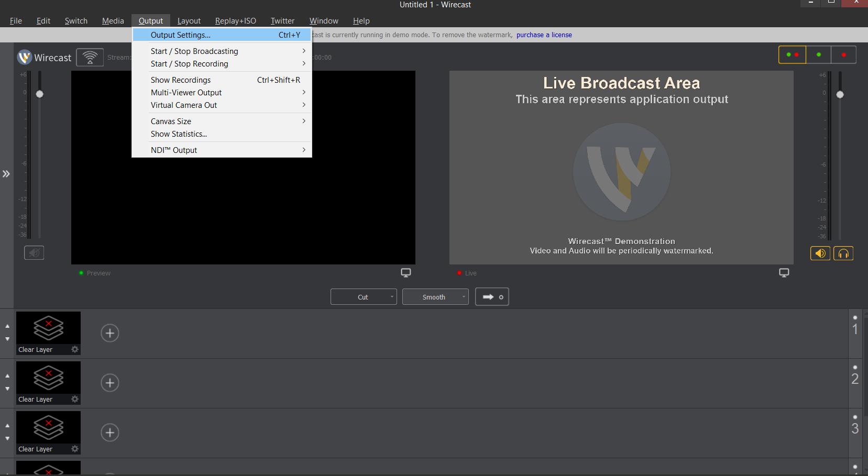Open layer 3 Clear Layer gear settings
Viewport: 868px width, 476px height.
[x=75, y=449]
